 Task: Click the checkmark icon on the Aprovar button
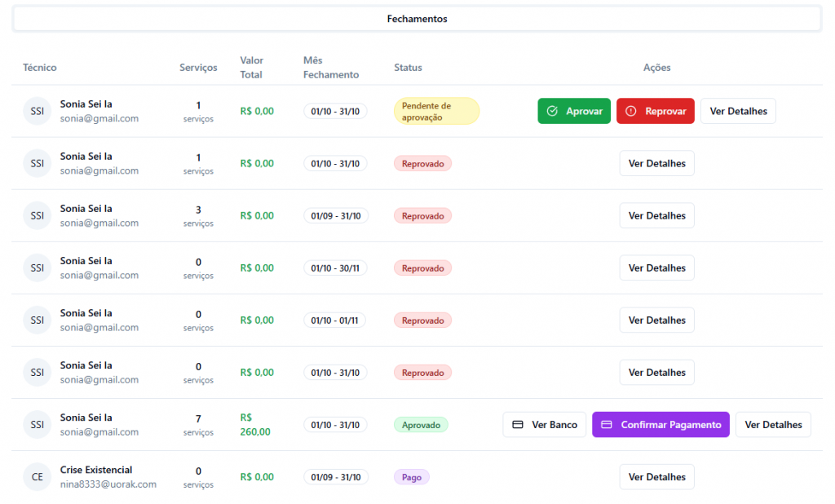[x=552, y=111]
